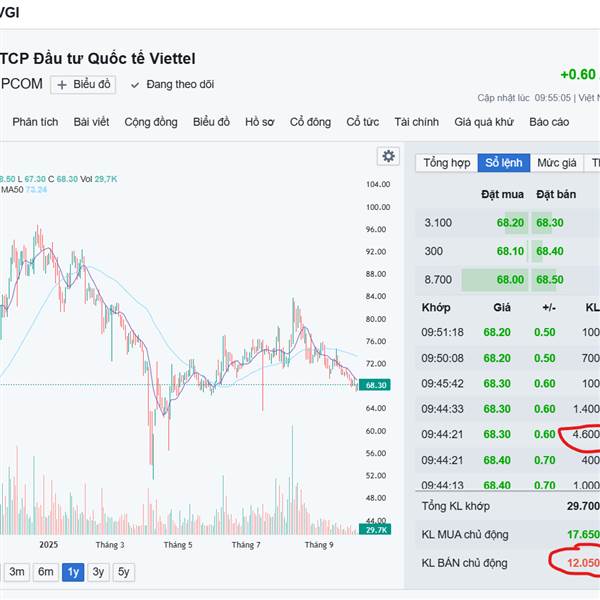Open the Phân tích tab
Image resolution: width=600 pixels, height=600 pixels.
[35, 122]
